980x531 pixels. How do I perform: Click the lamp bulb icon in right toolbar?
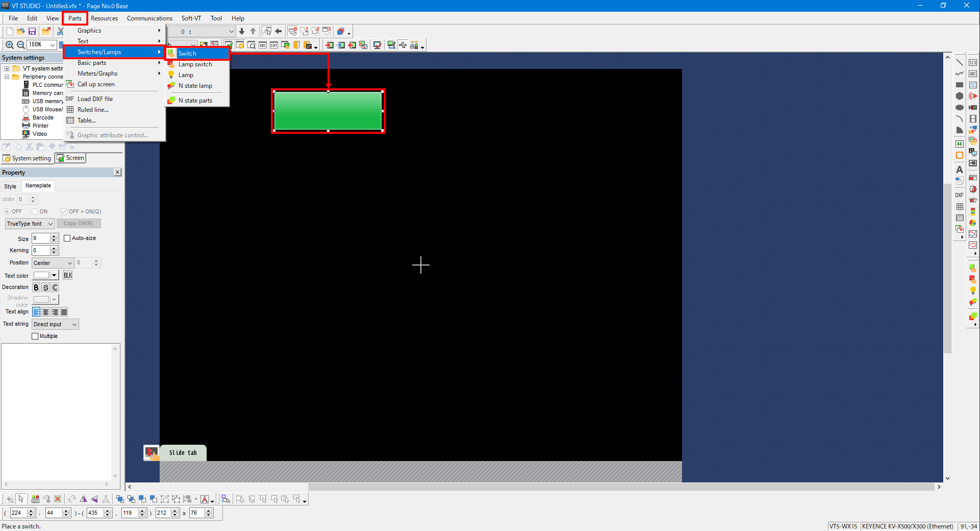pos(973,291)
